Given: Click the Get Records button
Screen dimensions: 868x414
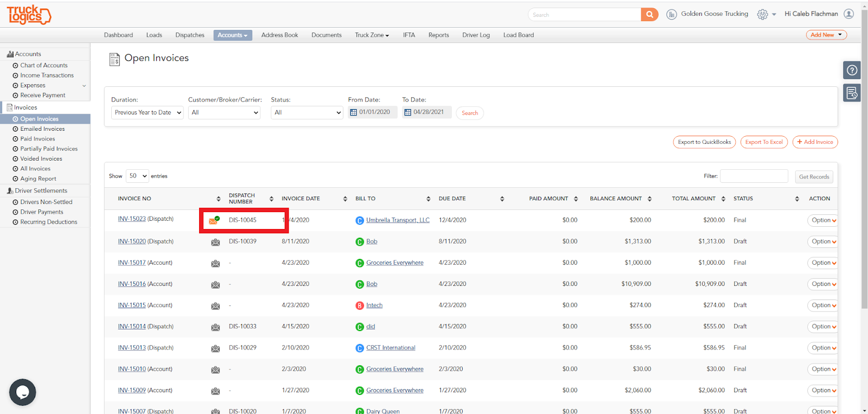Looking at the screenshot, I should pos(814,177).
